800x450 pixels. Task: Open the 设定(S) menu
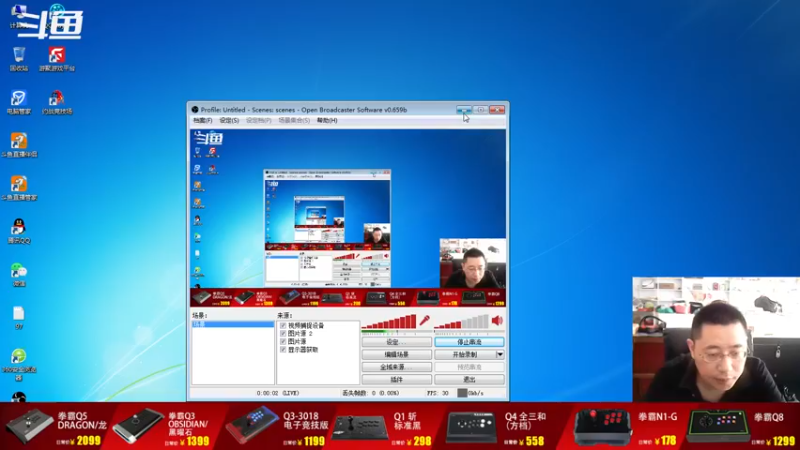pyautogui.click(x=229, y=121)
